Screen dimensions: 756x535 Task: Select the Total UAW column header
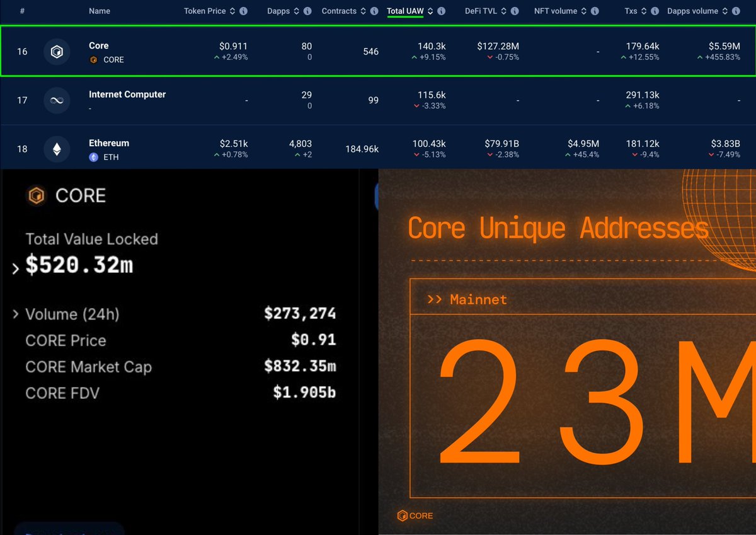tap(405, 11)
